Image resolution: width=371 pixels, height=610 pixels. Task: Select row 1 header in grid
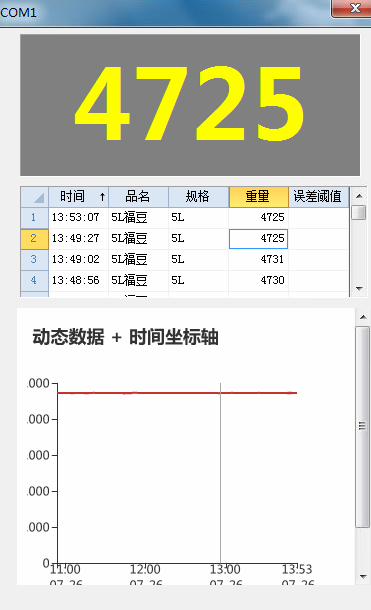[x=35, y=217]
